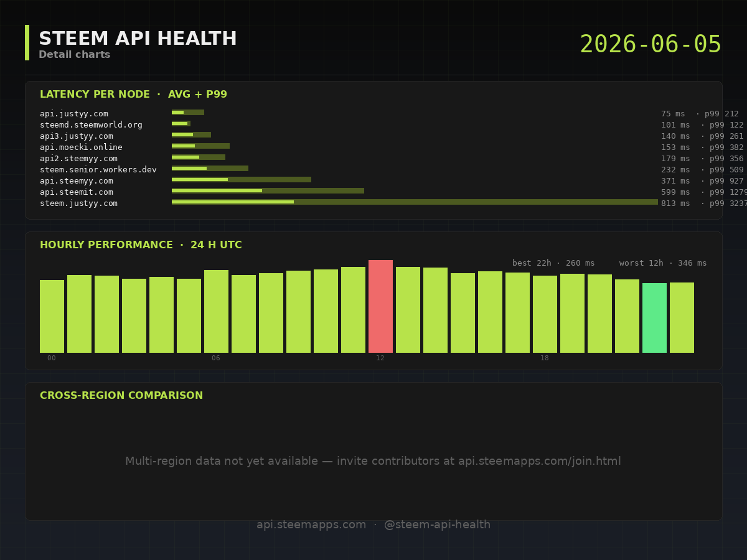Select the steem.senior.workers.dev node label
The height and width of the screenshot is (560, 747).
tap(98, 170)
